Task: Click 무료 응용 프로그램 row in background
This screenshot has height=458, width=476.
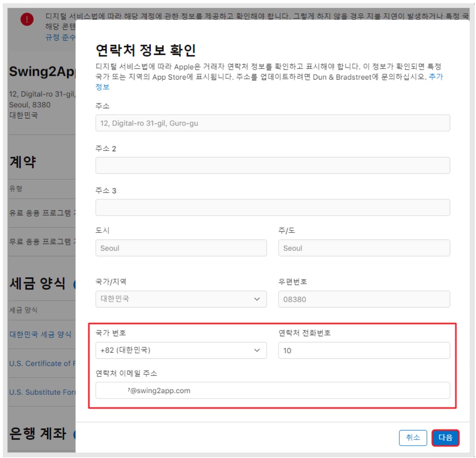Action: [42, 242]
